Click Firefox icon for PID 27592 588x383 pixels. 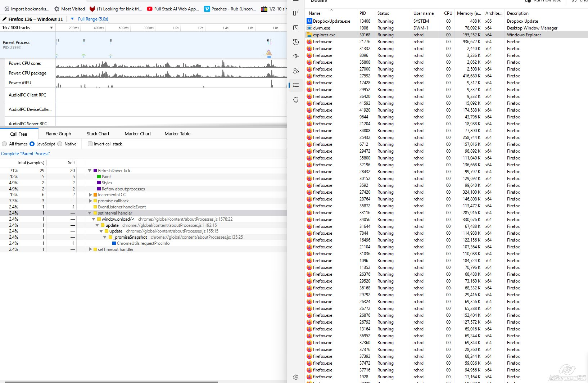pos(309,76)
